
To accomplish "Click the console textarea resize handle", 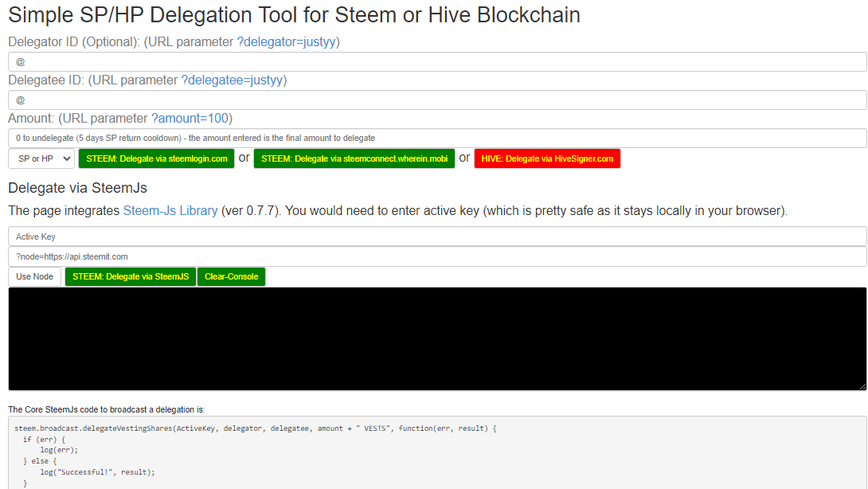I will point(862,386).
